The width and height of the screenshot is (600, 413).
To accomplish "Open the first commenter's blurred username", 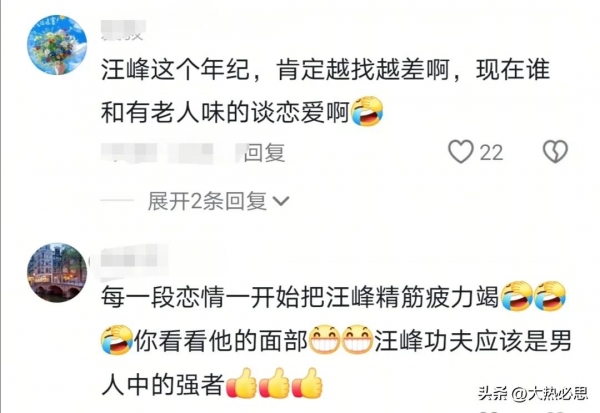I will tap(123, 30).
